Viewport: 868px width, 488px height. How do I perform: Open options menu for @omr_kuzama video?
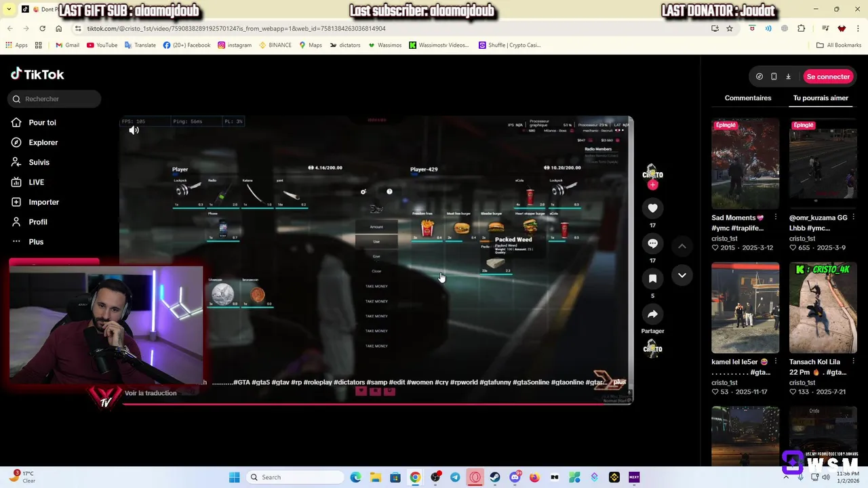pos(853,218)
